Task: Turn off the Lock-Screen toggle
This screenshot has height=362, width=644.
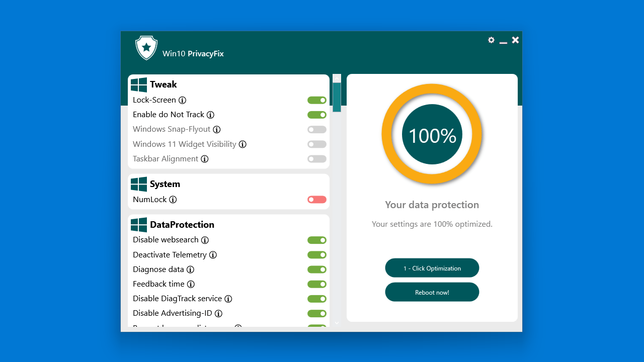Action: 317,100
